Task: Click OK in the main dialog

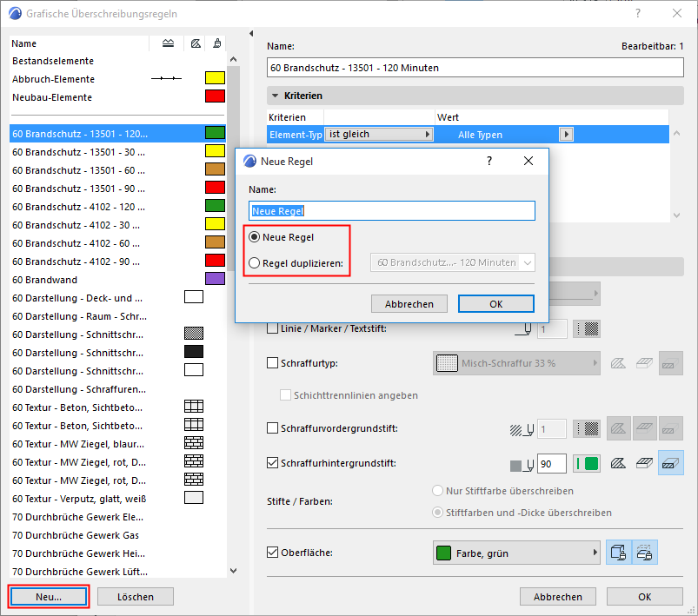Action: (645, 597)
